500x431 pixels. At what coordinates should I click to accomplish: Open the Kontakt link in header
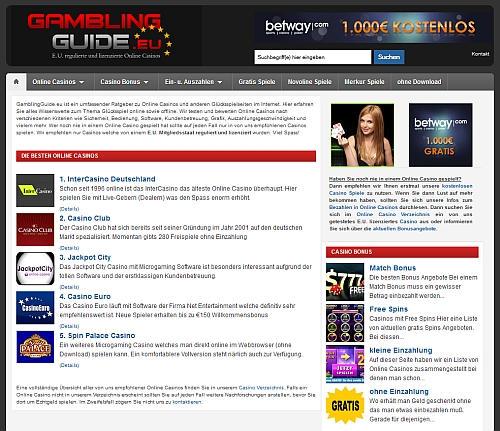pyautogui.click(x=480, y=54)
